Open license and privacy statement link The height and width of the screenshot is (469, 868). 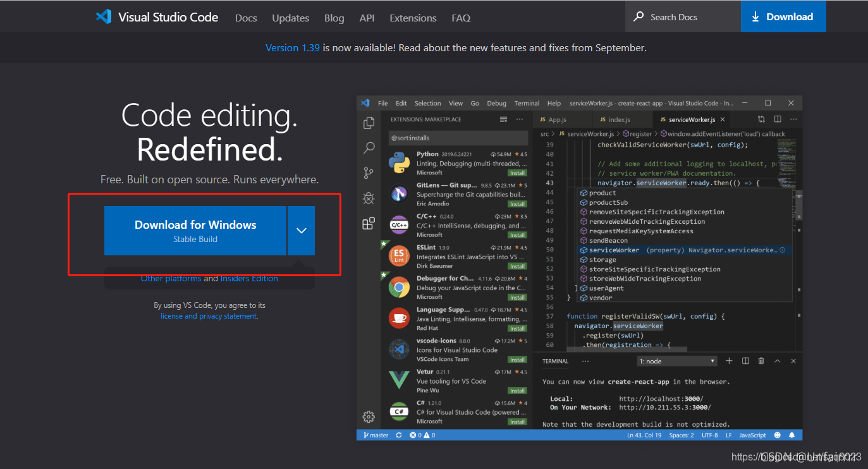click(x=209, y=316)
